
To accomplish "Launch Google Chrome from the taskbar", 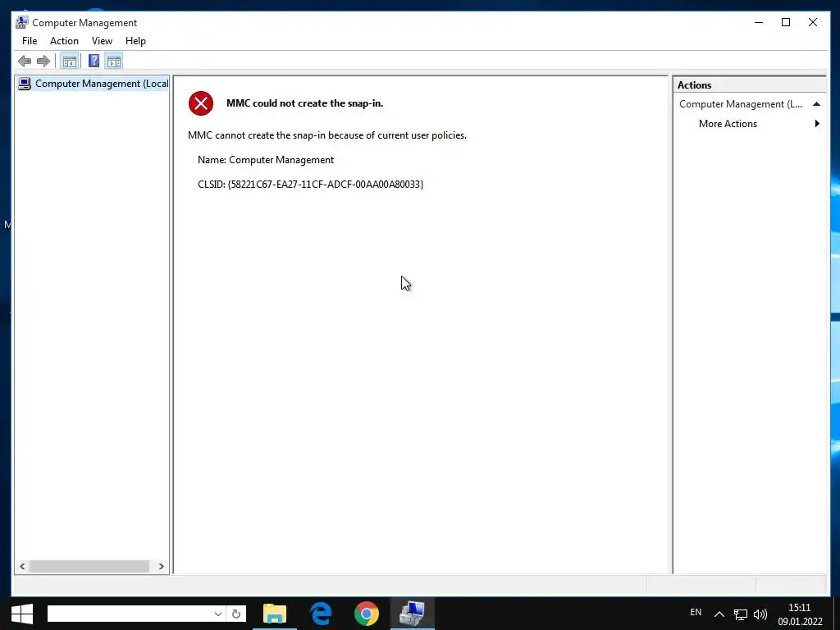I will click(367, 614).
